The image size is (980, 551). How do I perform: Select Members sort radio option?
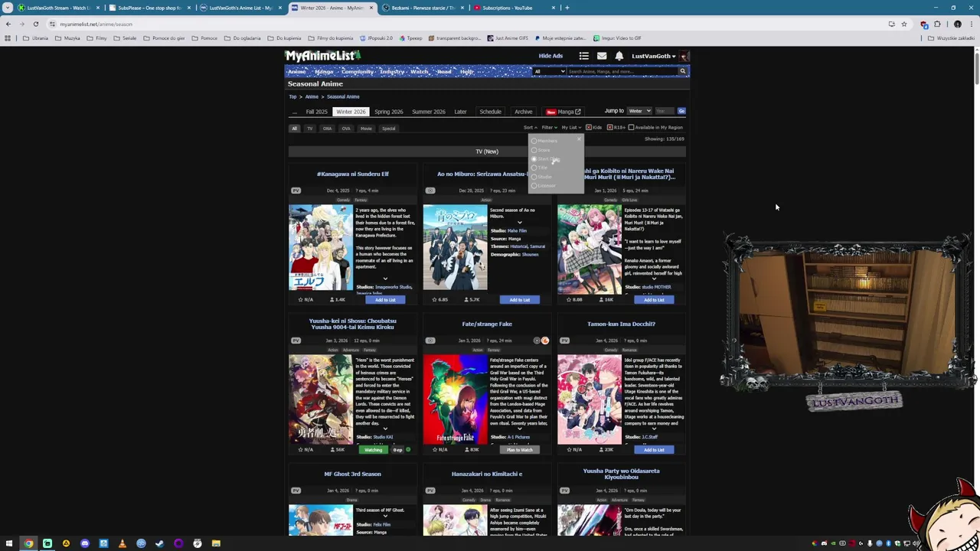(534, 141)
